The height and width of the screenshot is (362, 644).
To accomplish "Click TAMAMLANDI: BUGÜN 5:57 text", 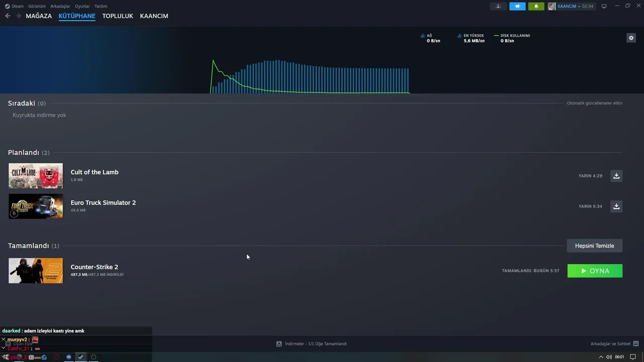I will pos(530,270).
